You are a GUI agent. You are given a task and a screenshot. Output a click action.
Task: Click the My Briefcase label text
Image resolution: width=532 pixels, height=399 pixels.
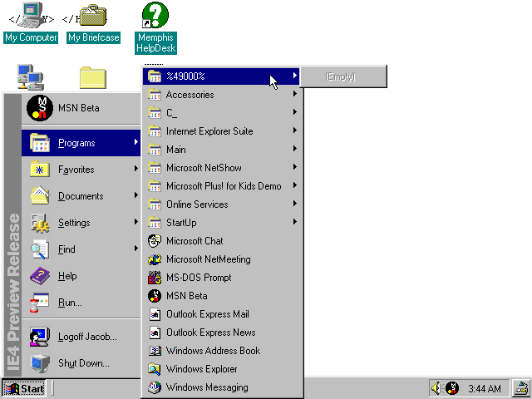(x=94, y=37)
